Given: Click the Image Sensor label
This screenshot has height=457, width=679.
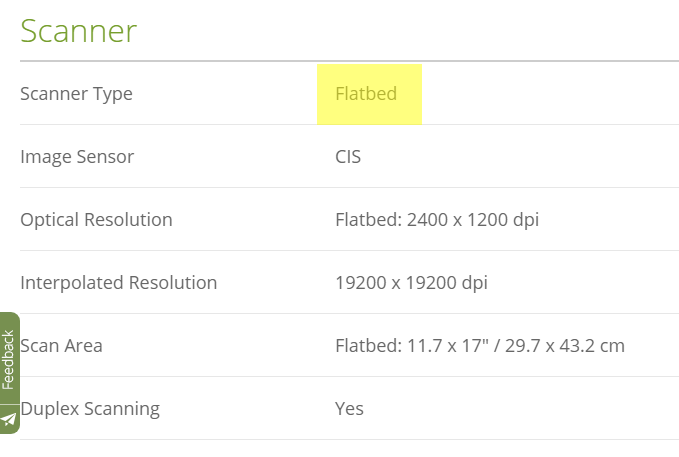Looking at the screenshot, I should pyautogui.click(x=77, y=157).
